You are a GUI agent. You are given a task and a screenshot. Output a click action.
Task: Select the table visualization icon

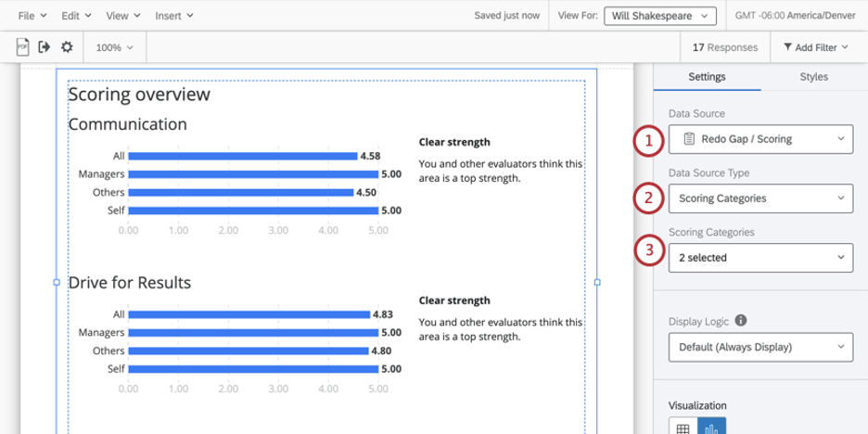[x=683, y=428]
